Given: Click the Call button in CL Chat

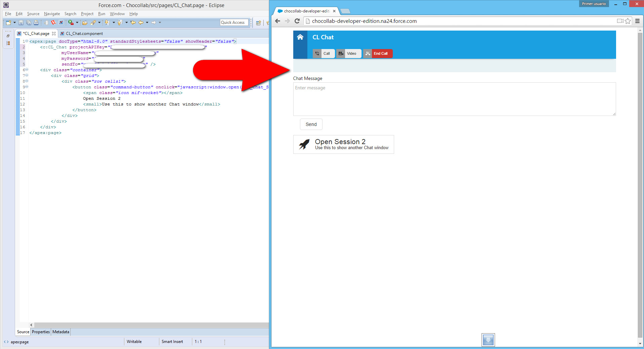Looking at the screenshot, I should click(324, 53).
